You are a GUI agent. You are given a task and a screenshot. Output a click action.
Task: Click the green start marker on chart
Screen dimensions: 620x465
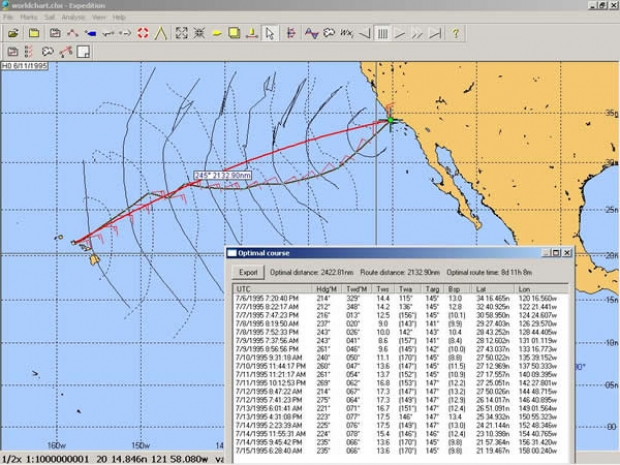pos(391,121)
